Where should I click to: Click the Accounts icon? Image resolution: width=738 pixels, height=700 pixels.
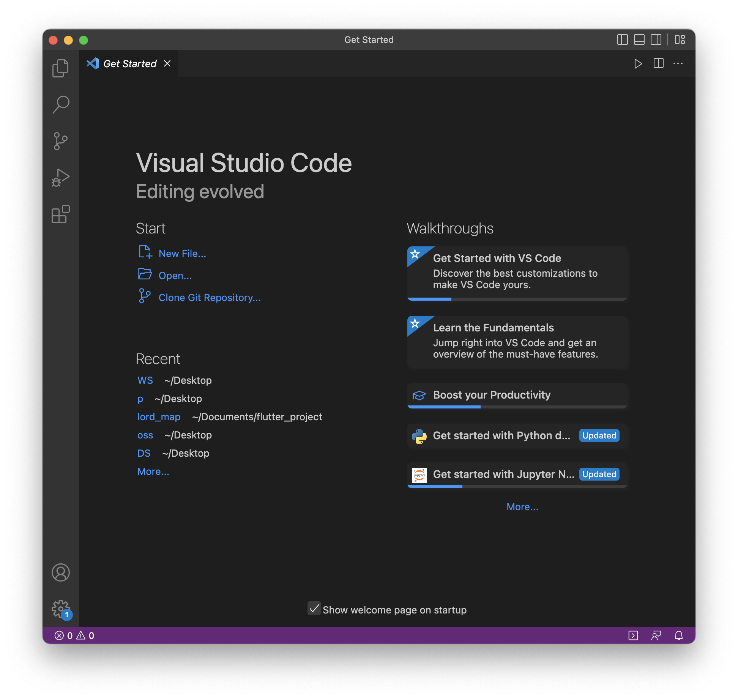[x=60, y=572]
